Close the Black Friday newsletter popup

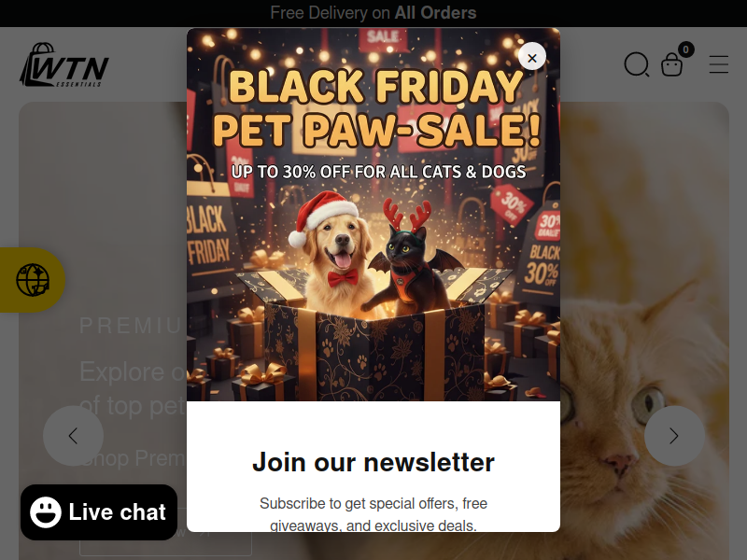[531, 57]
